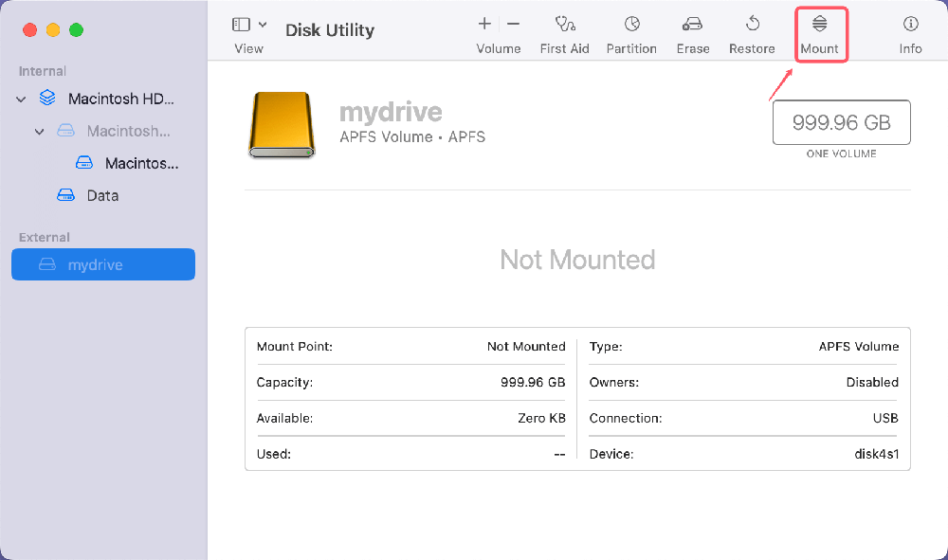948x560 pixels.
Task: Click the disk4s1 device value
Action: point(875,454)
